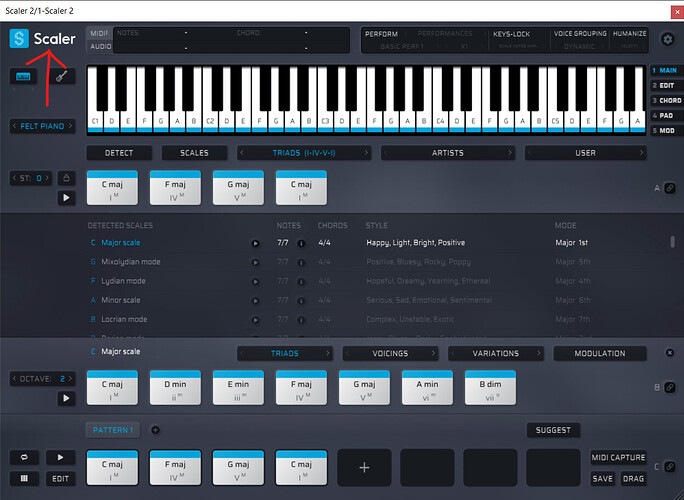Viewport: 684px width, 500px height.
Task: Increase the OCTAVE value
Action: pyautogui.click(x=71, y=379)
